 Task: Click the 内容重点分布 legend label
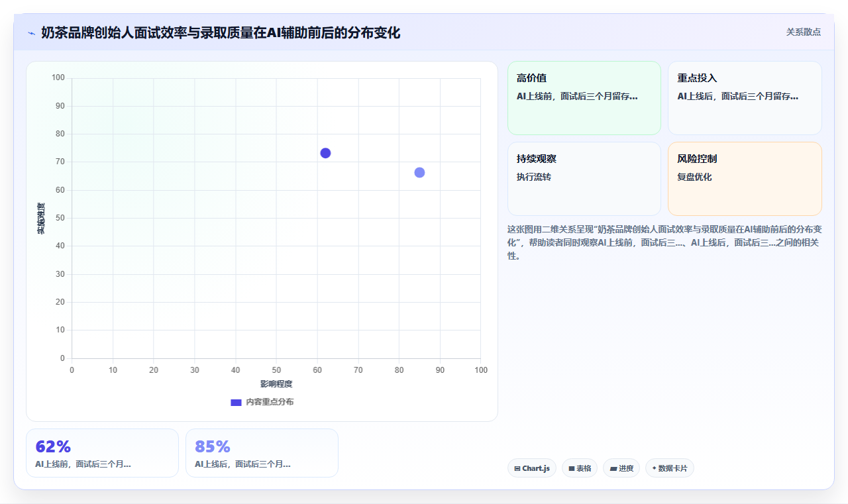270,402
